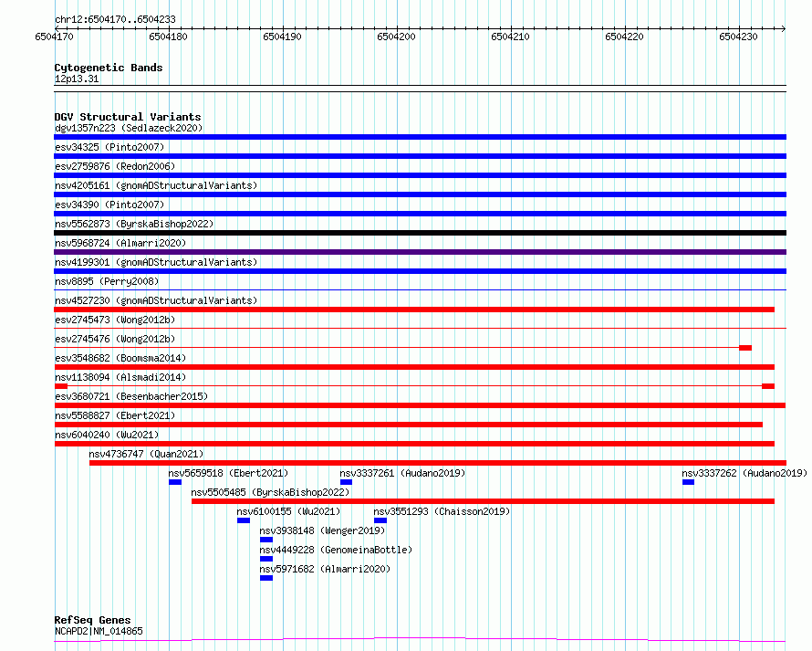This screenshot has height=651, width=812.
Task: Click nsv8895 (Perry2008) label
Action: click(x=107, y=281)
